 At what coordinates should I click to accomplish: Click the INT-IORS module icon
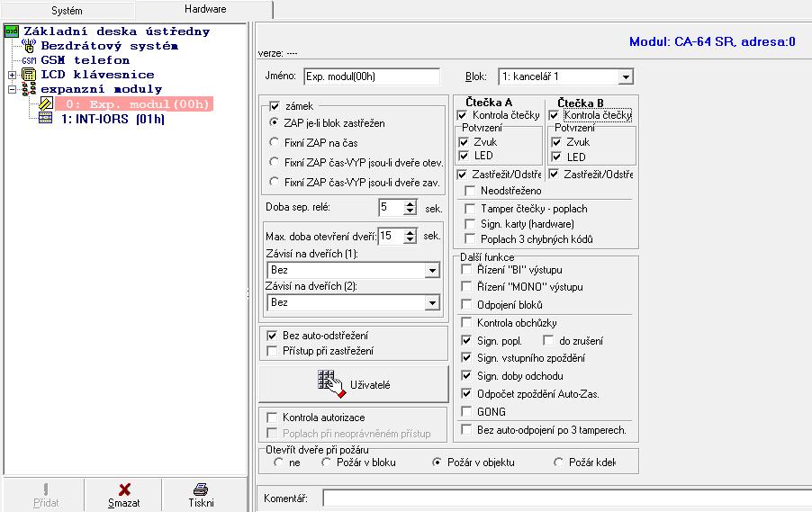point(46,119)
